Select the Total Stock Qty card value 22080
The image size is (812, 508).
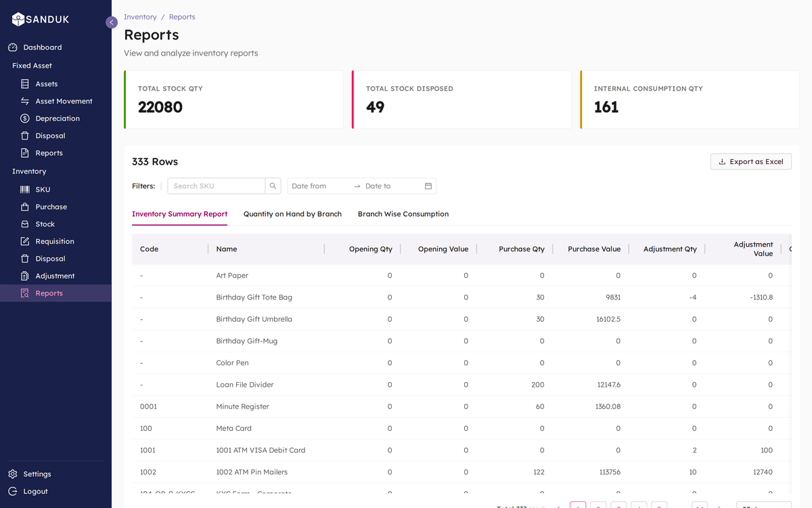coord(160,107)
